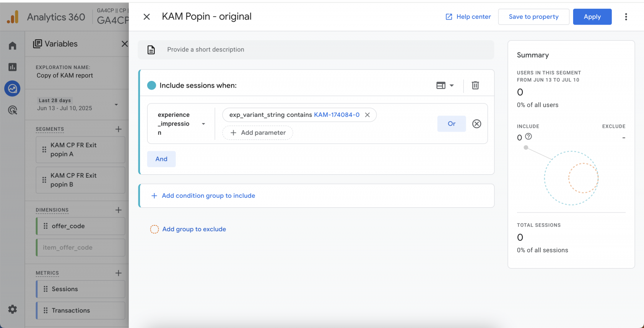Remove the exp_variant_string parameter chip
This screenshot has width=644, height=328.
[x=367, y=115]
